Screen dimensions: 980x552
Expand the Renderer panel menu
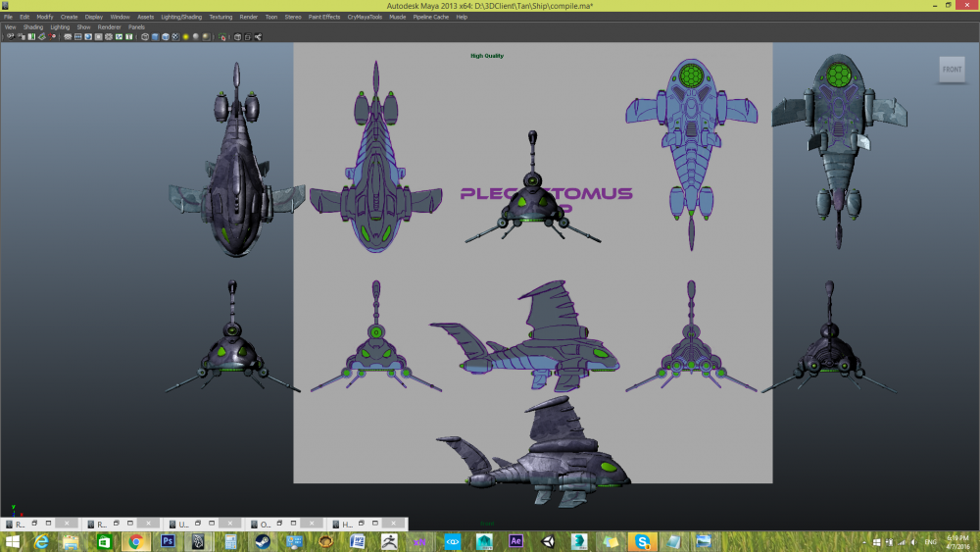(109, 27)
